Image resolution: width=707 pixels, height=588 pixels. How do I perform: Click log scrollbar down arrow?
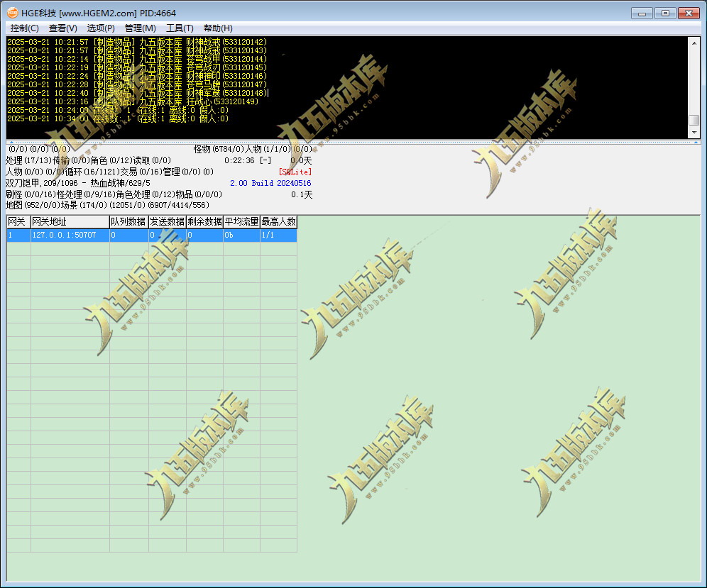pos(694,133)
